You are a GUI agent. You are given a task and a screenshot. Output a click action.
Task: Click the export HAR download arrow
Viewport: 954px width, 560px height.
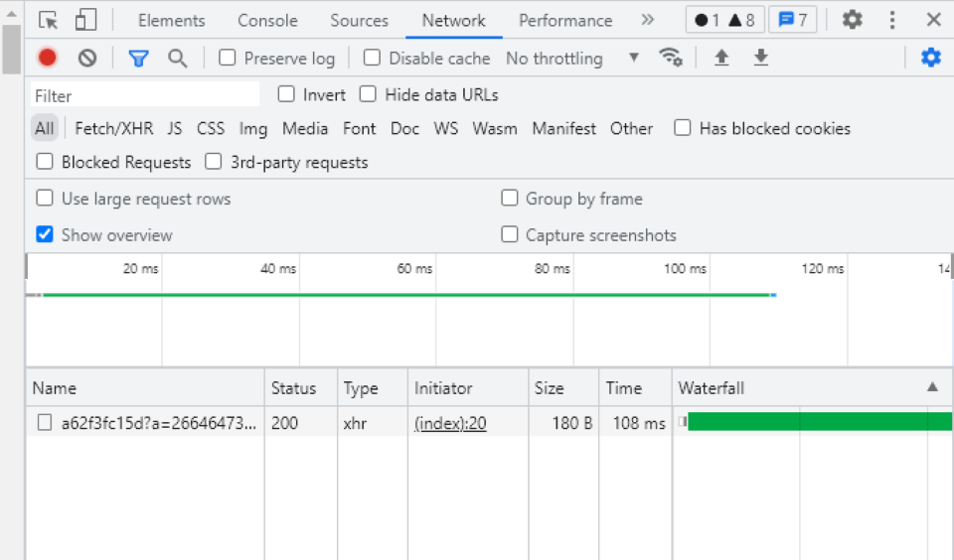click(x=760, y=58)
